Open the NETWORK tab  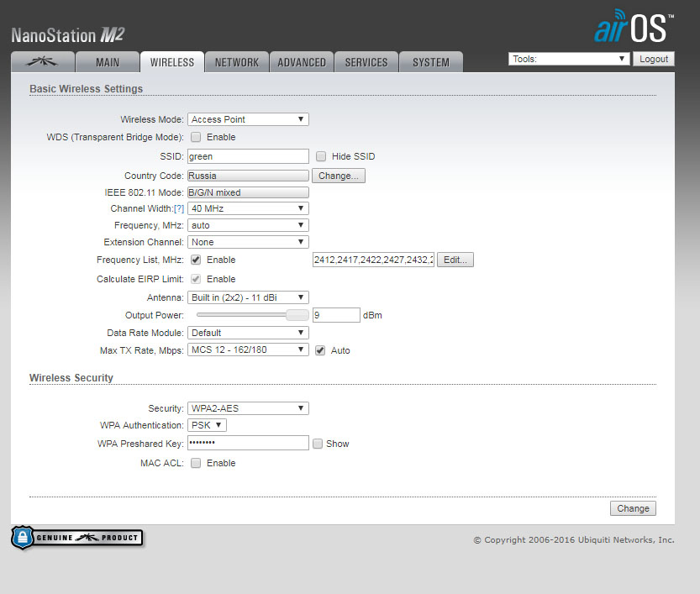237,62
